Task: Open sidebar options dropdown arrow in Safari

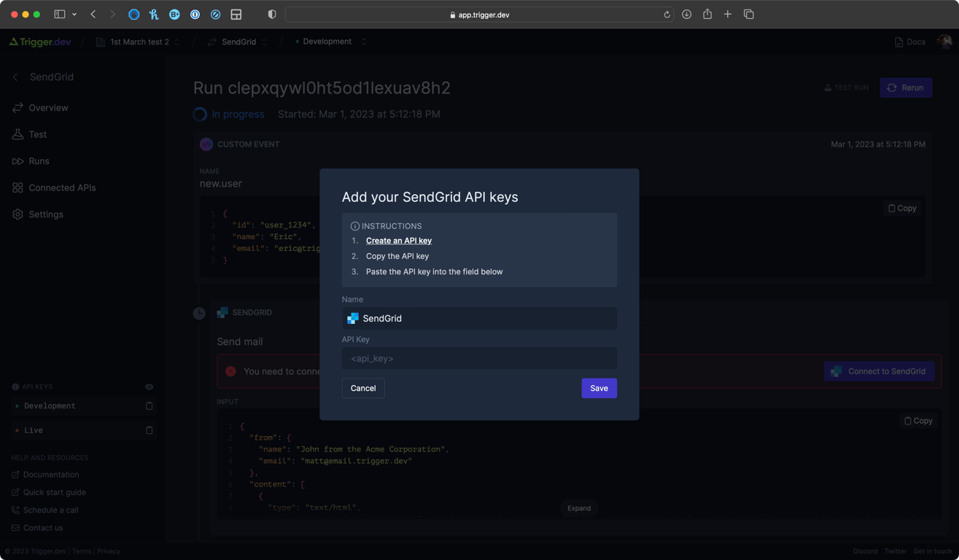Action: point(74,15)
